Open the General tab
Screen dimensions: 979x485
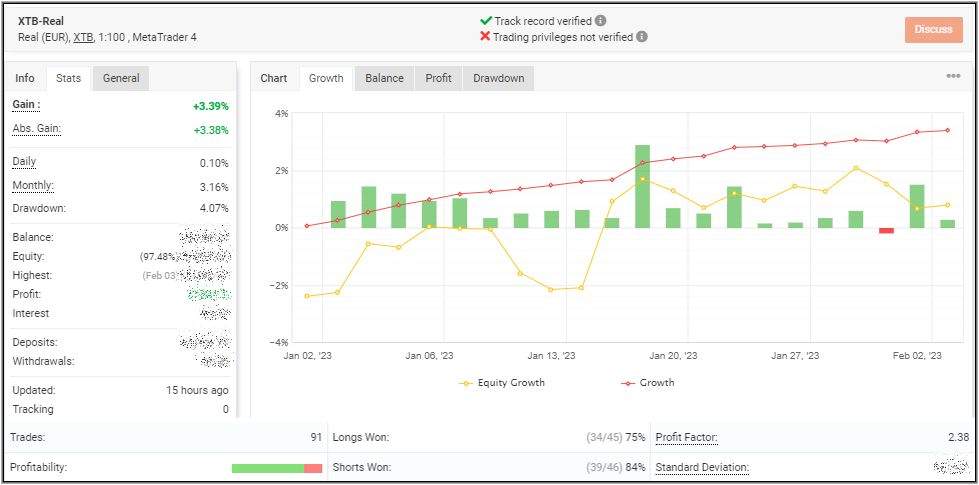coord(121,78)
